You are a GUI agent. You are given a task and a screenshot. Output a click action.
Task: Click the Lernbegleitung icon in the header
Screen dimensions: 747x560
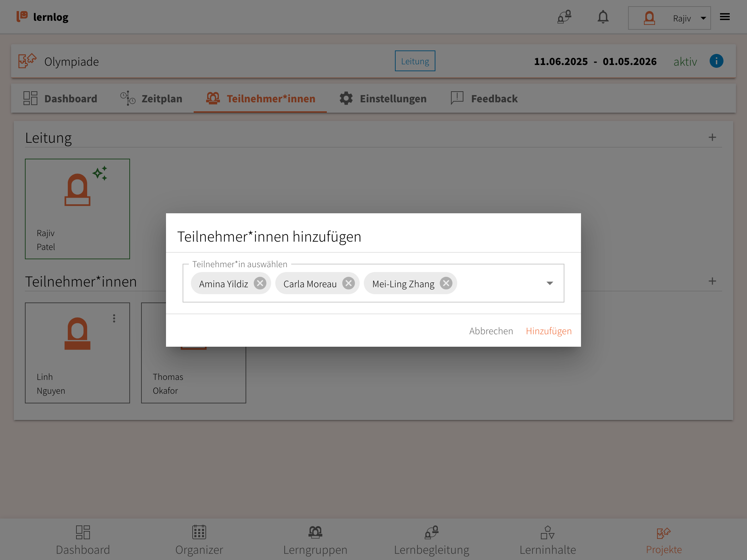564,17
